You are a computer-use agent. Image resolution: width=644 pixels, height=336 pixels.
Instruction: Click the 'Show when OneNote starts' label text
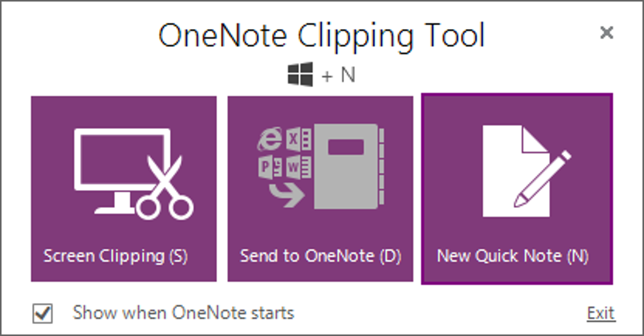[x=183, y=313]
